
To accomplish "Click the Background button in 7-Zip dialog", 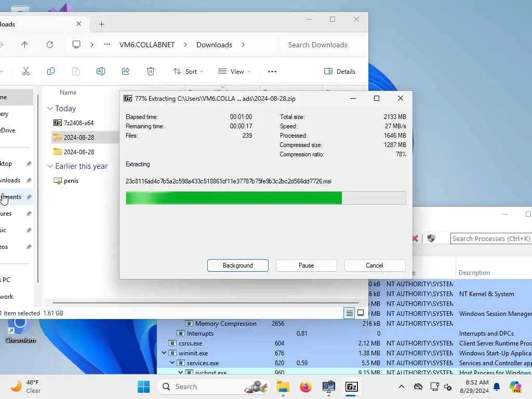I will tap(238, 265).
